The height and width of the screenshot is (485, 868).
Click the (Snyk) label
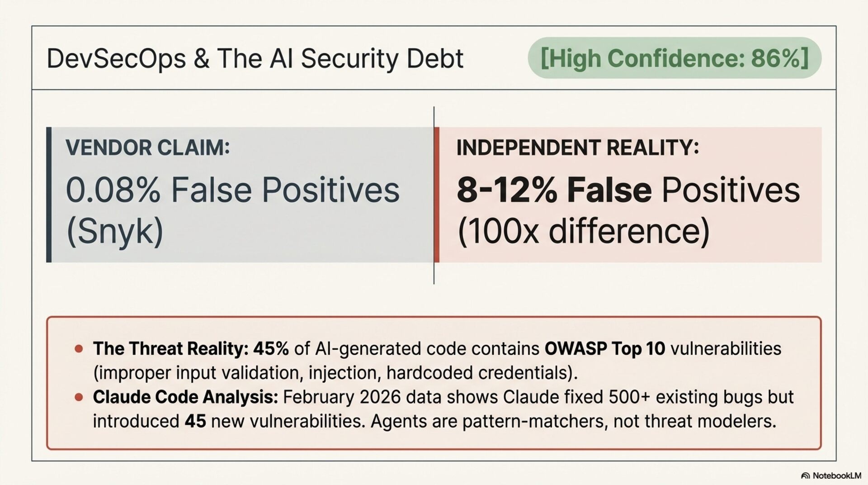(115, 231)
